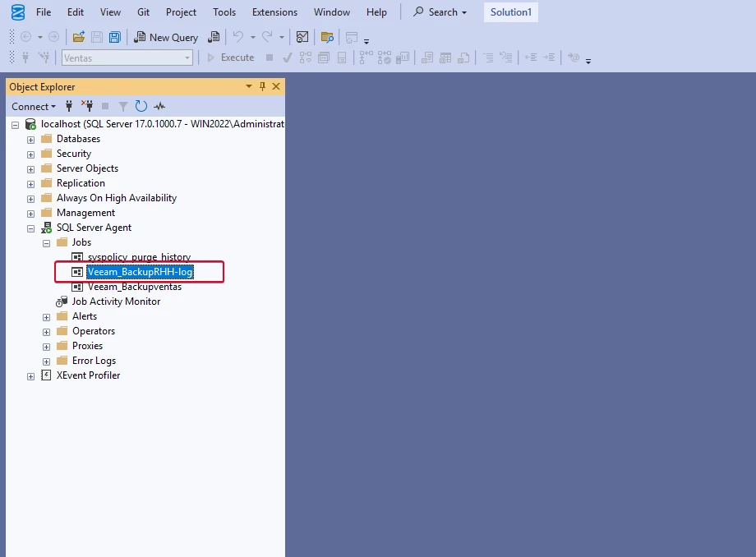
Task: Click the New Query button
Action: [x=166, y=37]
